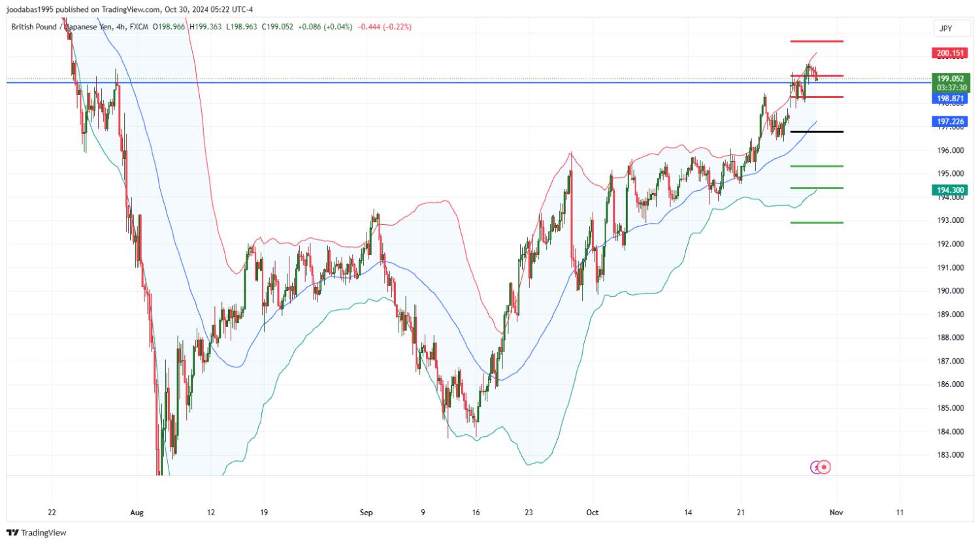The height and width of the screenshot is (544, 980).
Task: Select the lowest green support line
Action: point(817,222)
